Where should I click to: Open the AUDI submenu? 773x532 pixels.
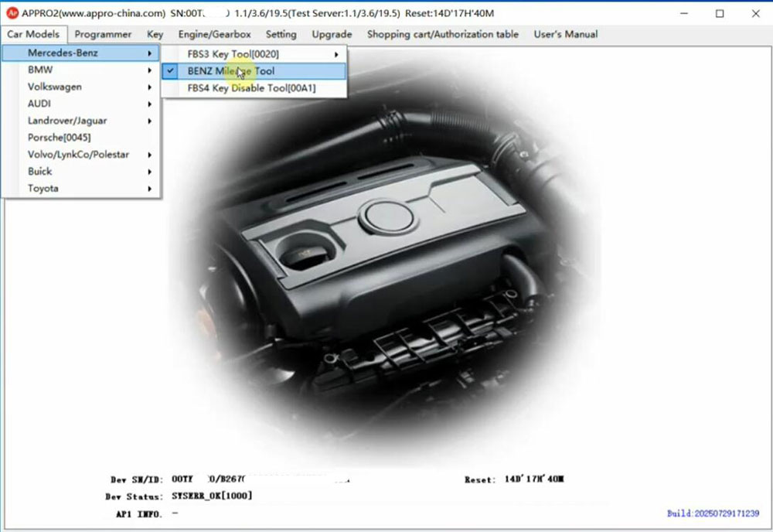[x=39, y=104]
